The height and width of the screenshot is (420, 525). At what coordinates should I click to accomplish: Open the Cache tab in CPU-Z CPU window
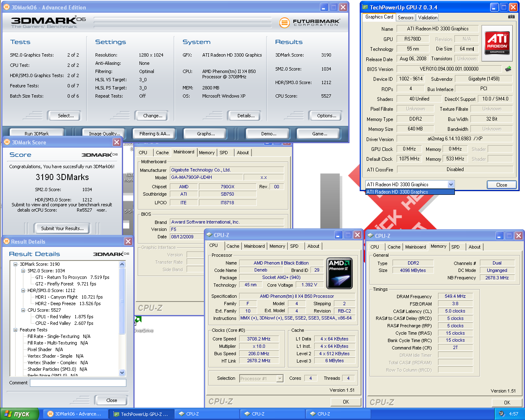point(233,246)
